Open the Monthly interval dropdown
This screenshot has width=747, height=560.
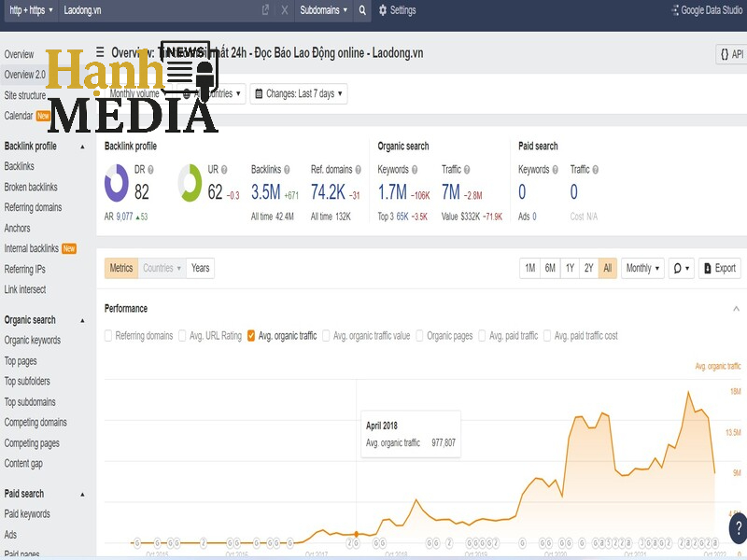(x=642, y=268)
